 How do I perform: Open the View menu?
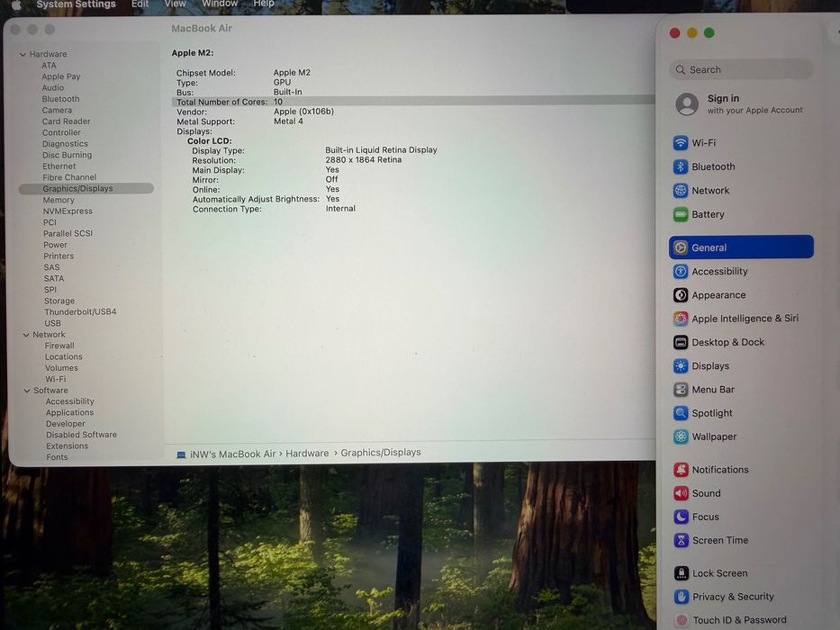tap(176, 4)
